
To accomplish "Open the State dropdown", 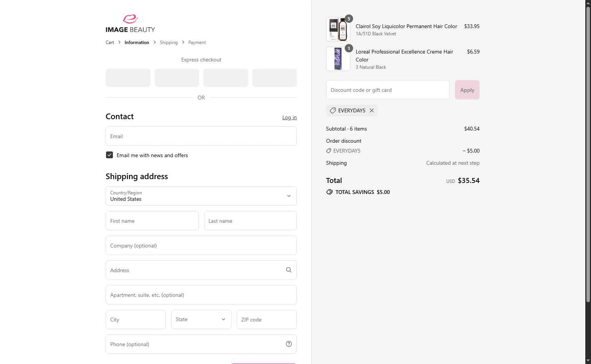I will (x=201, y=319).
